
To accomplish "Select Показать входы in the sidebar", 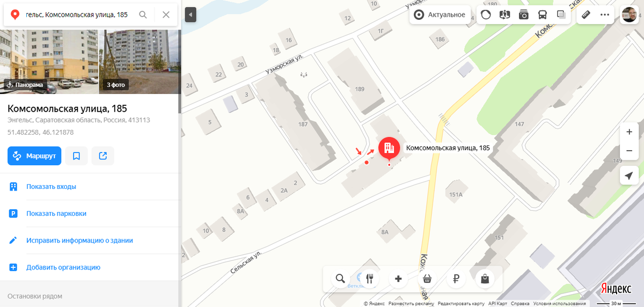I will 89,187.
